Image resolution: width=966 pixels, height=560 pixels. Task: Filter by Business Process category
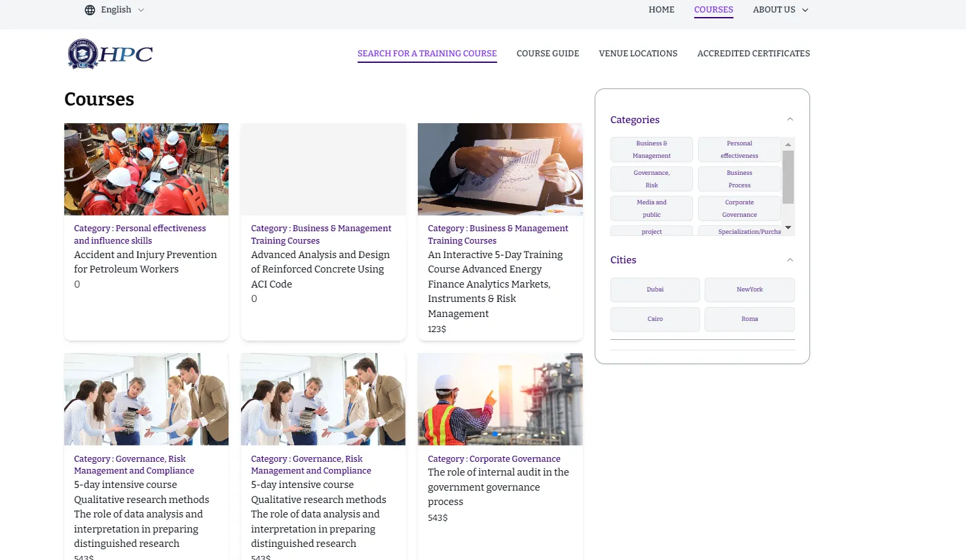click(x=739, y=179)
